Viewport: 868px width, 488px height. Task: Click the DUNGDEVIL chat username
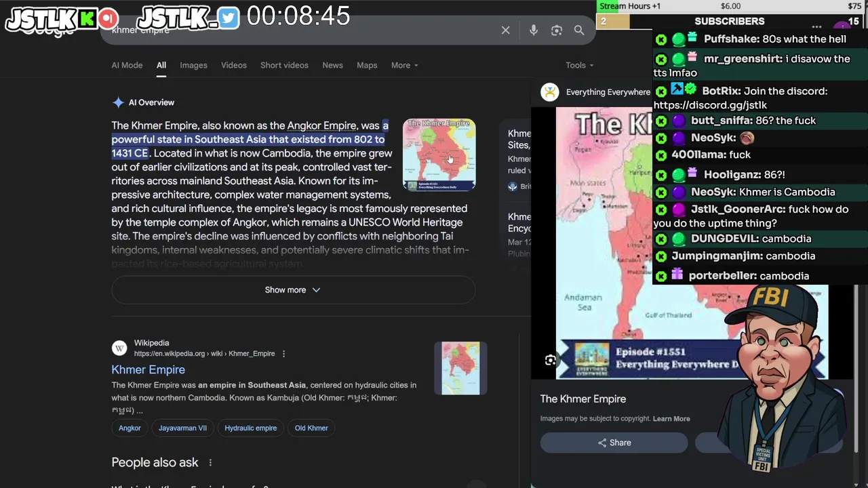(x=724, y=239)
